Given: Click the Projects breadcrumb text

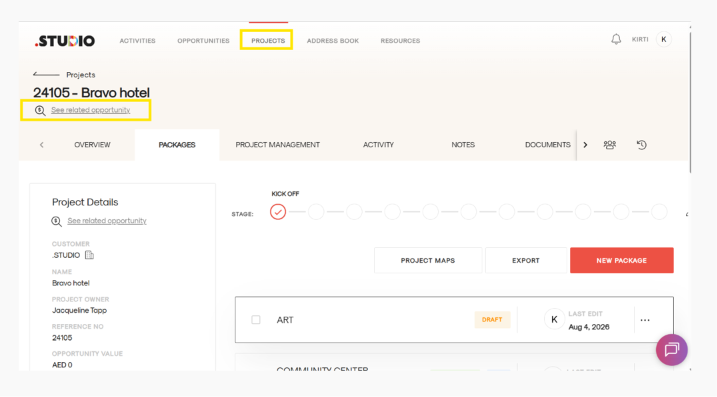Looking at the screenshot, I should click(81, 75).
